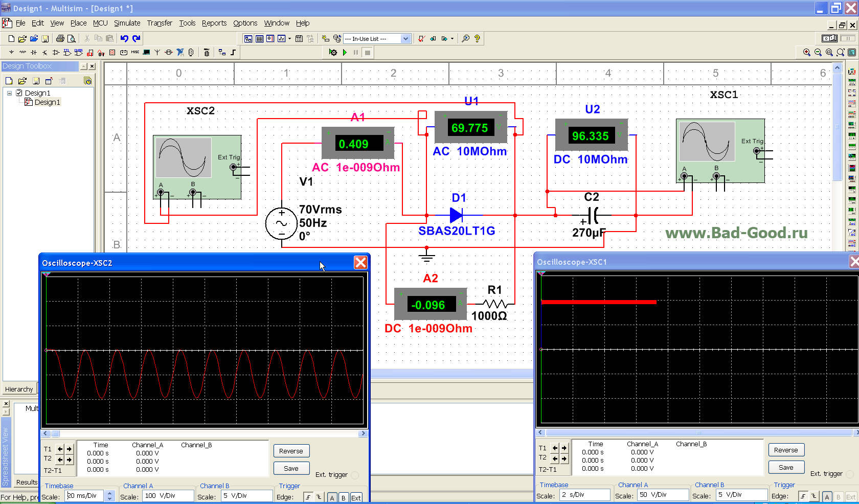Place a diode component
Screen dimensions: 859x504
coord(34,52)
